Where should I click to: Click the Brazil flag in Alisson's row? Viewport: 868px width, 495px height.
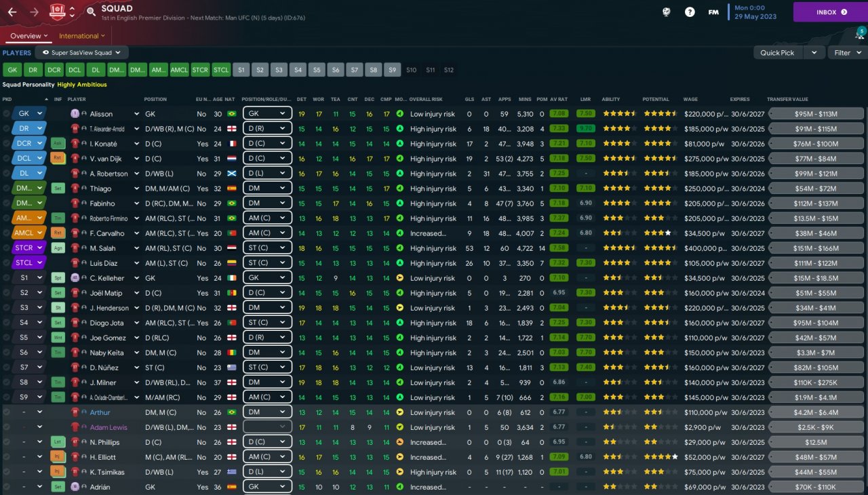coord(231,114)
